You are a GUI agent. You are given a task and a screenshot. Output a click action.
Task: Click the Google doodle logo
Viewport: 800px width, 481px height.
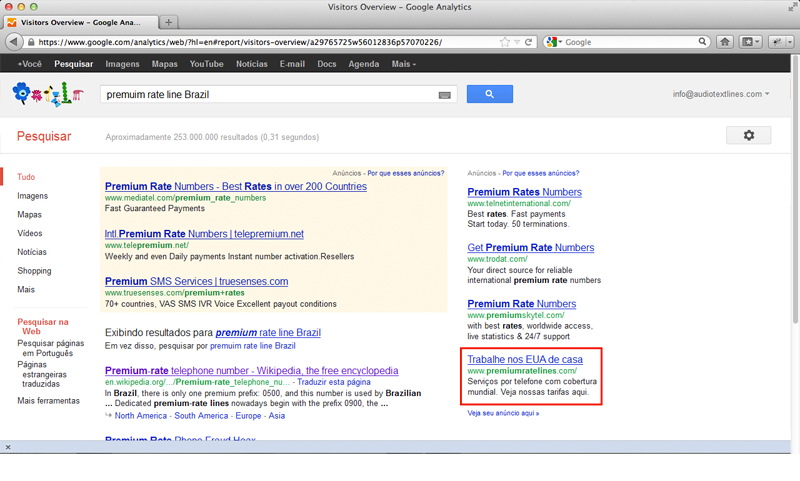point(48,94)
